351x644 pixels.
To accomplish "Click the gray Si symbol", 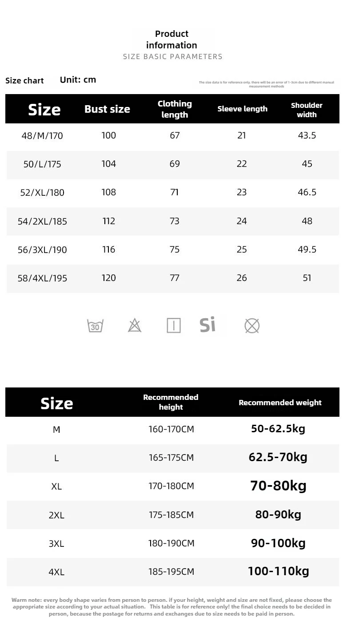I will coord(207,324).
